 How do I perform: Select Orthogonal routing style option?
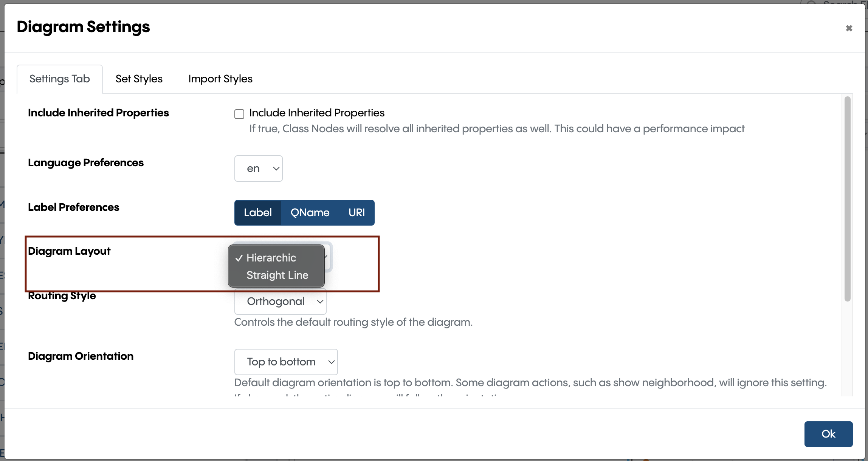(281, 302)
